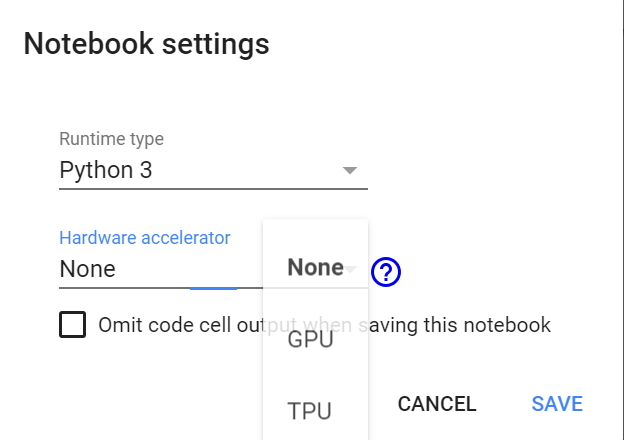Click the Notebook settings dialog title
Screen dimensions: 624x440
click(146, 44)
